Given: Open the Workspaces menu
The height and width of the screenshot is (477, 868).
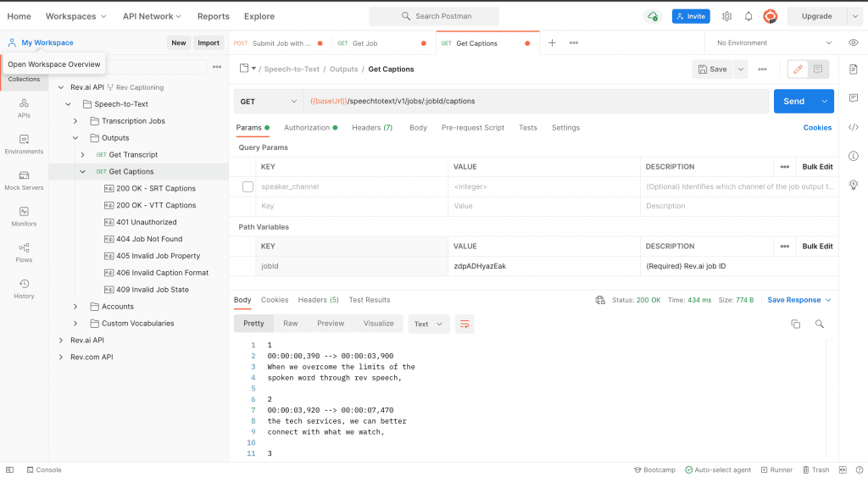Looking at the screenshot, I should 75,16.
